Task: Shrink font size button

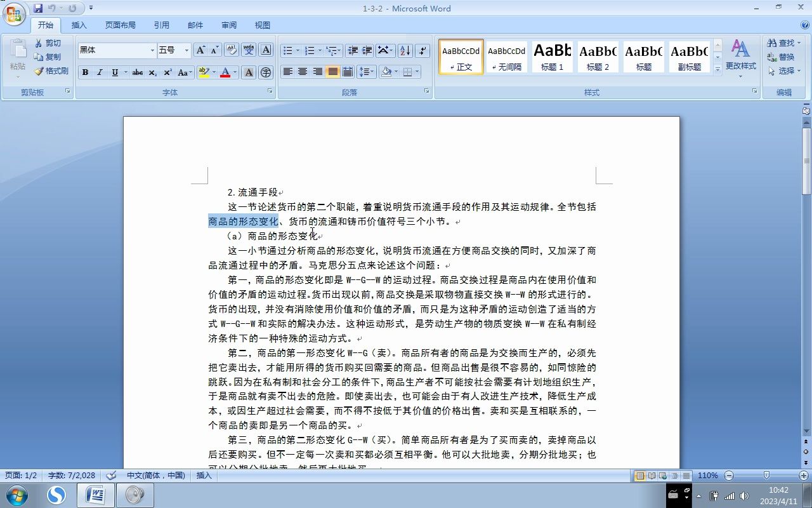Action: (214, 50)
